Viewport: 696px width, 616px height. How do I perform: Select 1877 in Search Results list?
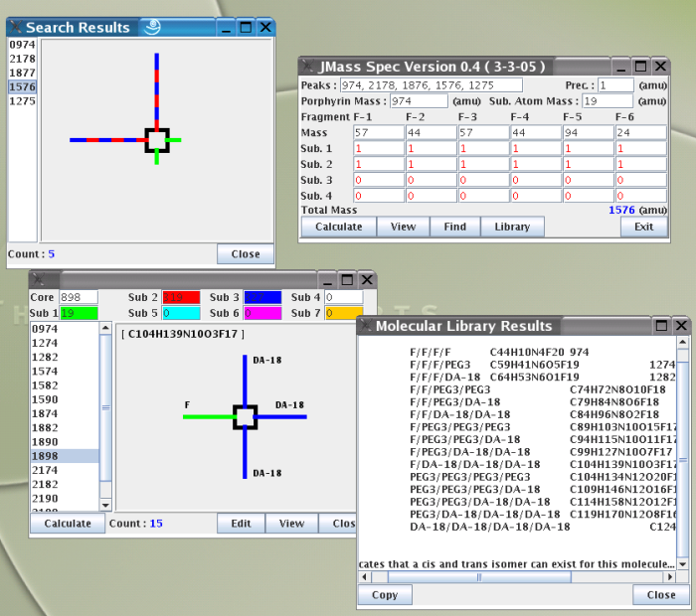pos(22,73)
